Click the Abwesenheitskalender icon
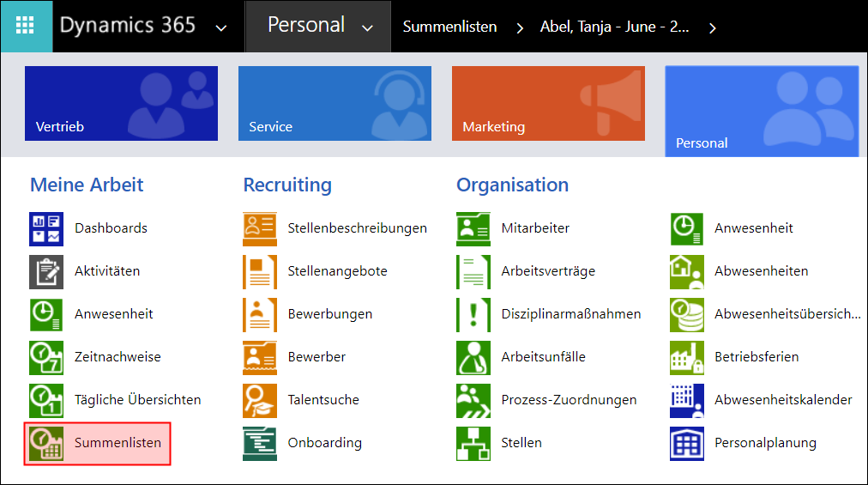Screen dimensions: 868x485 point(687,400)
